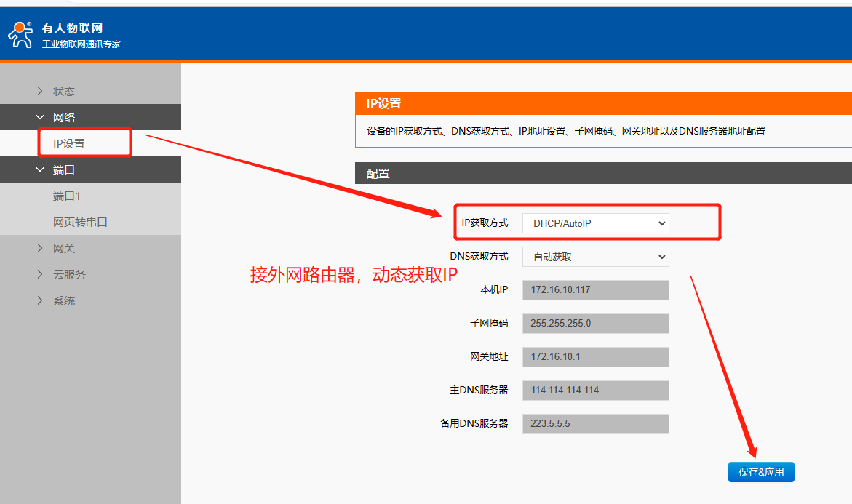Open the DNS获取方式 dropdown
Image resolution: width=852 pixels, height=504 pixels.
click(x=595, y=257)
